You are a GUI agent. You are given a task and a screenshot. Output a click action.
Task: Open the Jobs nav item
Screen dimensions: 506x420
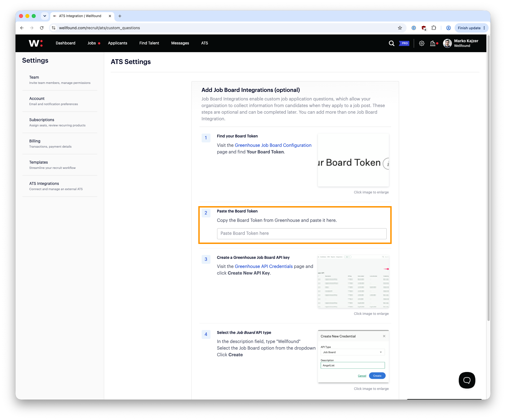(x=92, y=43)
